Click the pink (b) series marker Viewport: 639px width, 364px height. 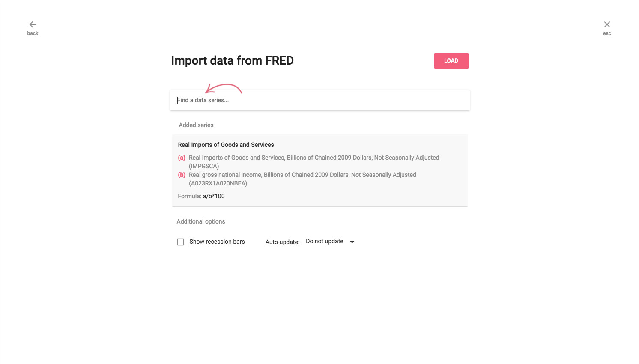182,175
